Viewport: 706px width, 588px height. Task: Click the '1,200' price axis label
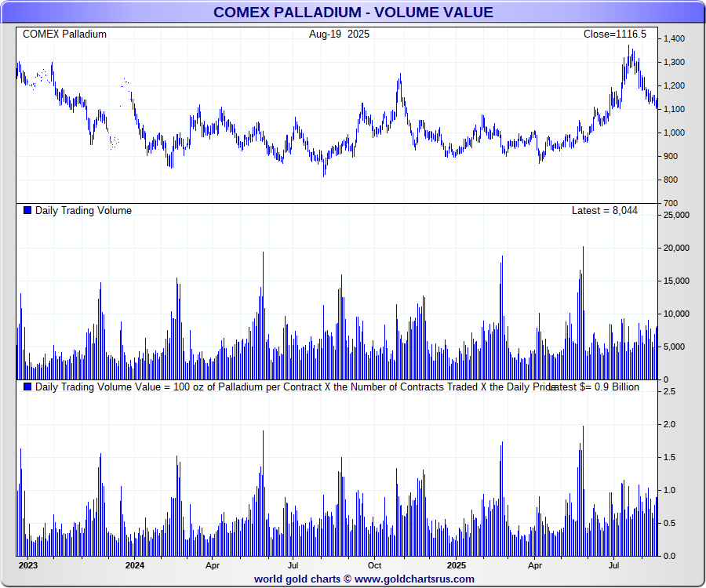click(x=674, y=85)
